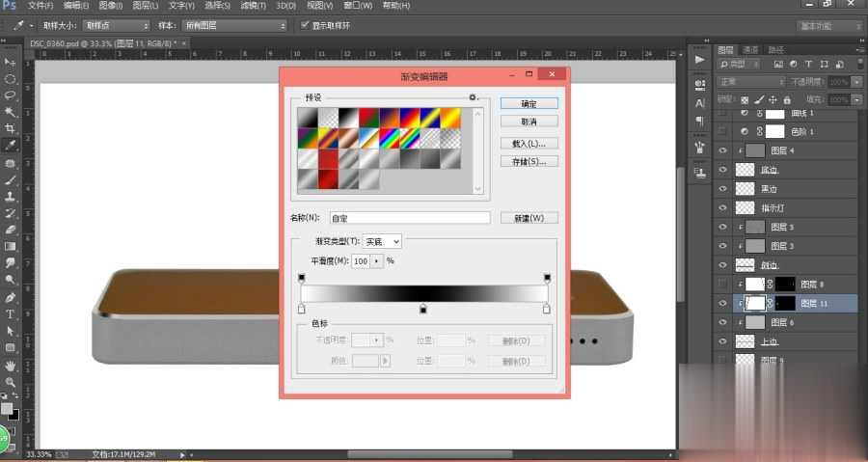The height and width of the screenshot is (462, 868).
Task: Open the 渐变类型 dropdown
Action: (x=382, y=241)
